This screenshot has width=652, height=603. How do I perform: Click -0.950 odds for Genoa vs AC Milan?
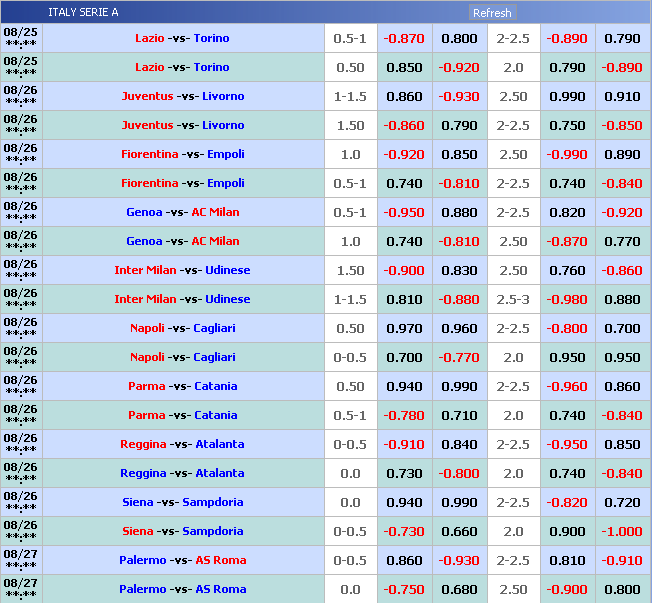pyautogui.click(x=405, y=212)
